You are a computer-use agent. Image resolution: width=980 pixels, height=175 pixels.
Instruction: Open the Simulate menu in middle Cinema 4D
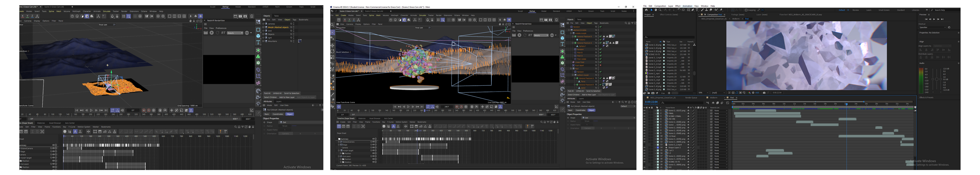click(422, 15)
